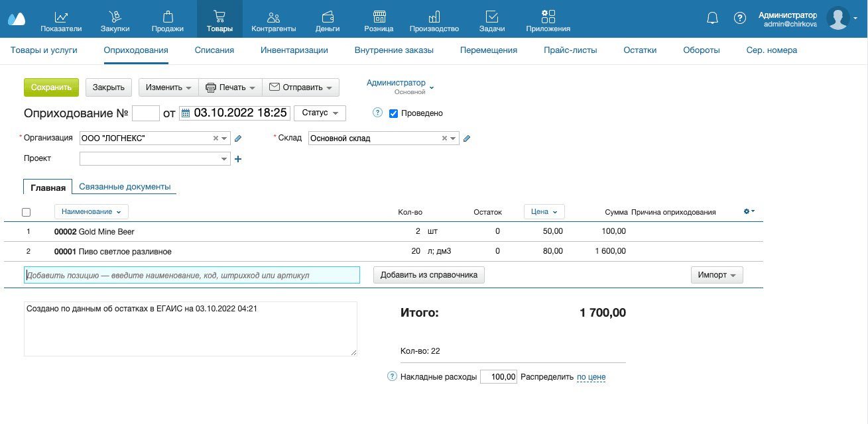Open table column settings gear

(749, 211)
